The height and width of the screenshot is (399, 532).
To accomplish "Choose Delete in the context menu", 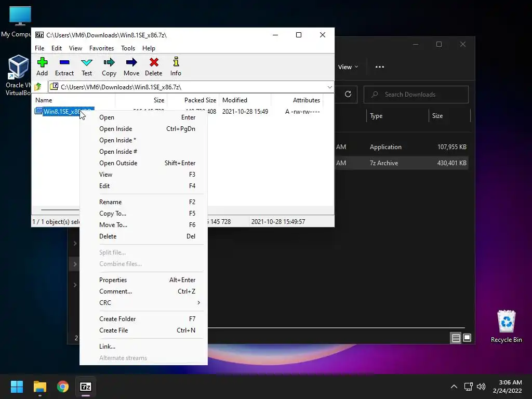I will (144, 236).
